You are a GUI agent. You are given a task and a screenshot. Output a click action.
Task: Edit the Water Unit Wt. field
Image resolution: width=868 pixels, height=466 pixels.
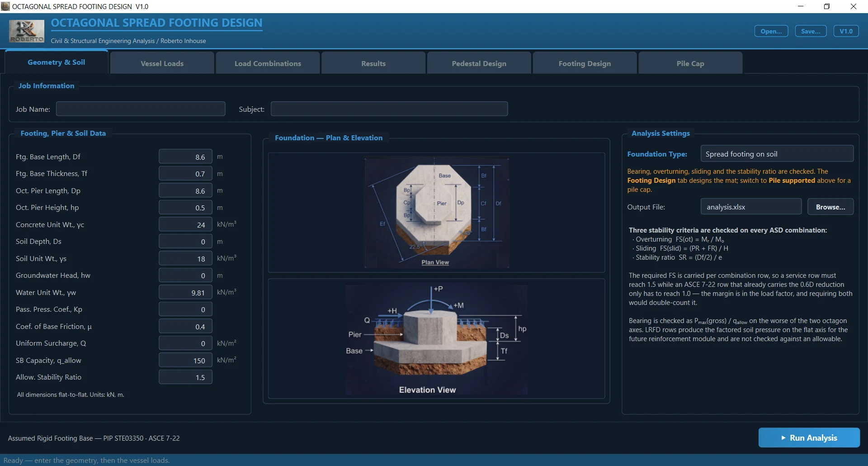(185, 292)
